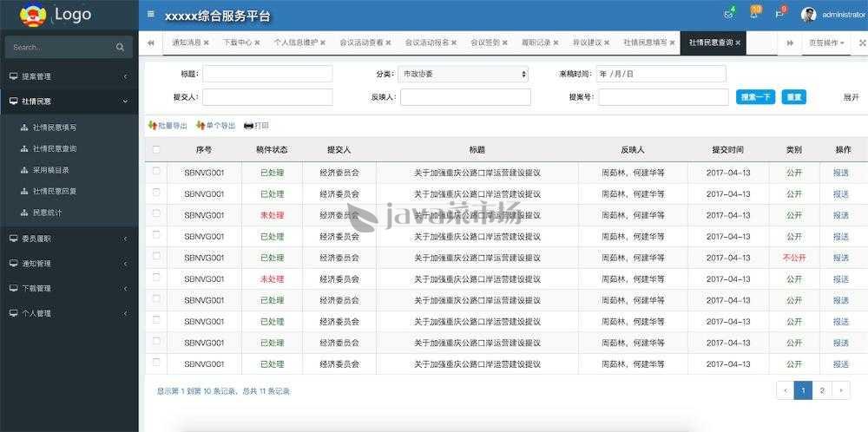868x432 pixels.
Task: Go to page 2 of results
Action: 822,390
